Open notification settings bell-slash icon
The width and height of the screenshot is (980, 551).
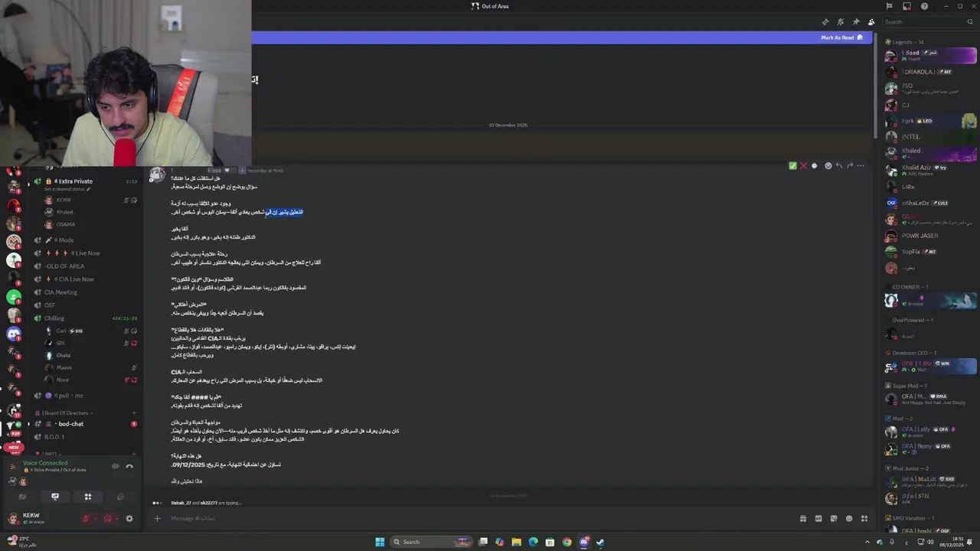click(840, 21)
